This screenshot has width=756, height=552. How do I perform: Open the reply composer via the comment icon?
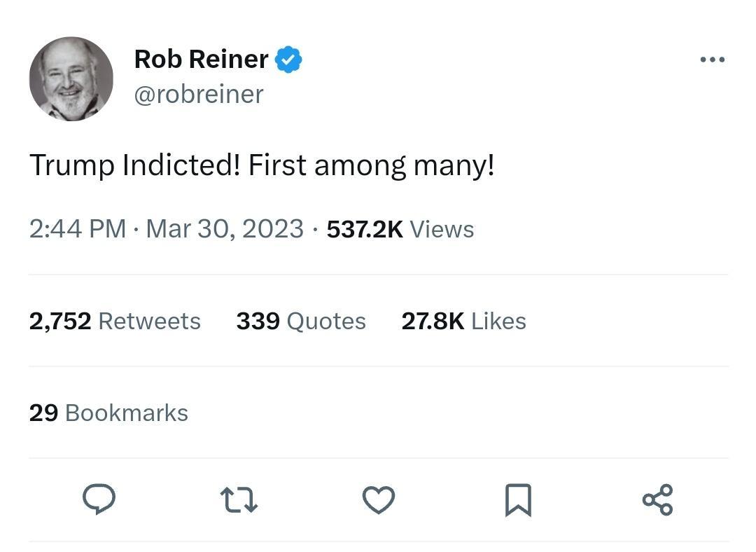99,499
